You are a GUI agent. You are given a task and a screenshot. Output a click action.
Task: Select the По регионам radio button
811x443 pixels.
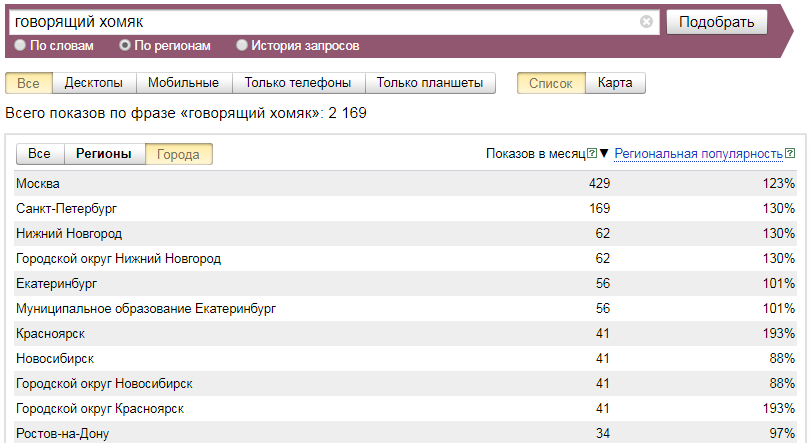pyautogui.click(x=125, y=45)
